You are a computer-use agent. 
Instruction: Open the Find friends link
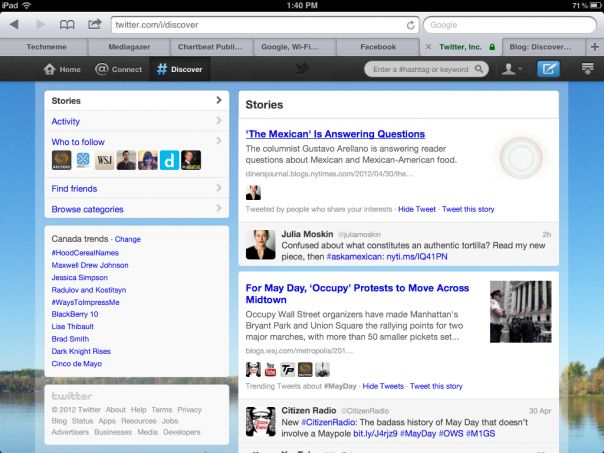point(74,189)
